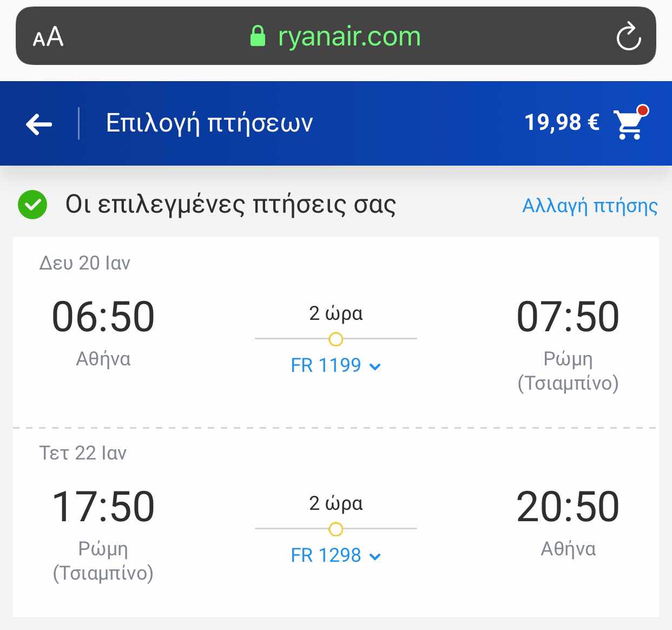Open the shopping cart icon

tap(628, 124)
